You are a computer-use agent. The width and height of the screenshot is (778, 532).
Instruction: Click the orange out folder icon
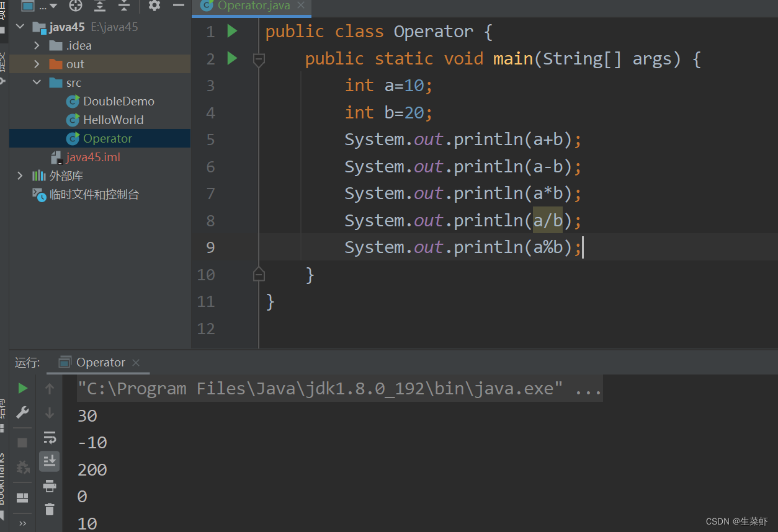point(56,64)
